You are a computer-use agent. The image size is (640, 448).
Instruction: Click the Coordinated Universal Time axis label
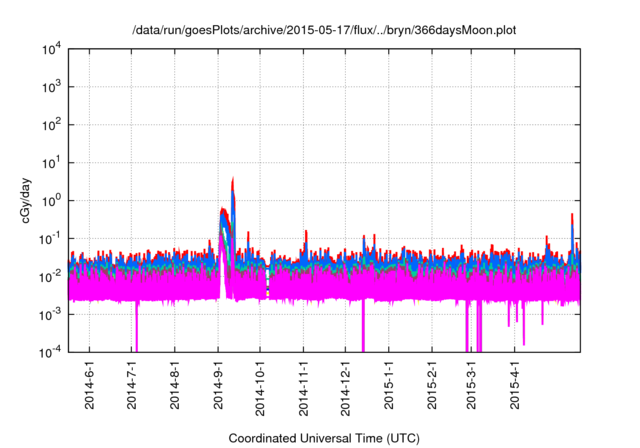click(x=324, y=438)
